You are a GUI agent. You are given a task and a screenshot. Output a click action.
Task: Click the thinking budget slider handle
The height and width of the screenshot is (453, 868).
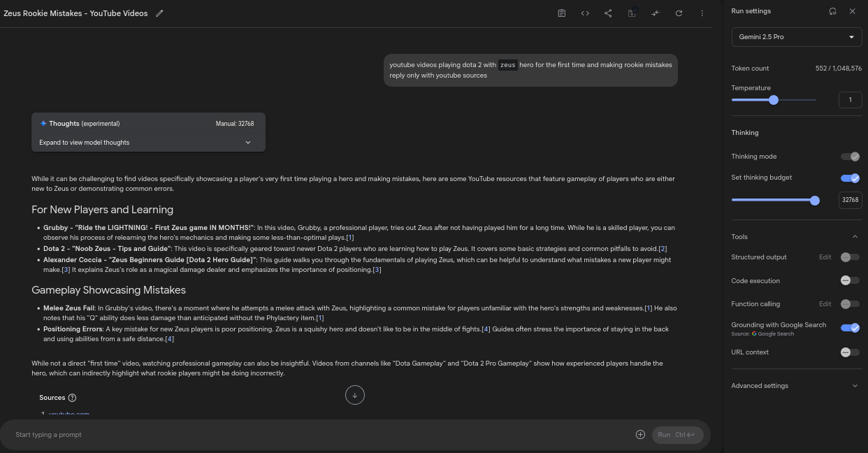click(814, 200)
